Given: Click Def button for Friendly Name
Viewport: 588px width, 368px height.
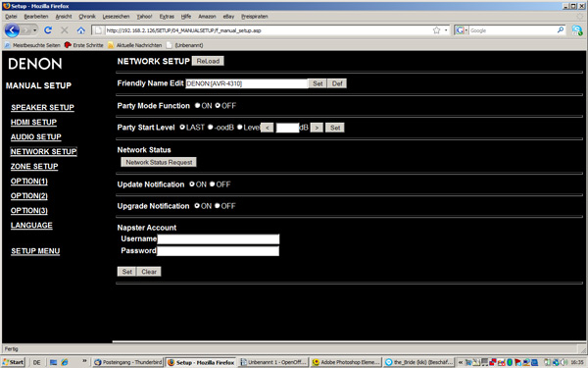Looking at the screenshot, I should [337, 83].
